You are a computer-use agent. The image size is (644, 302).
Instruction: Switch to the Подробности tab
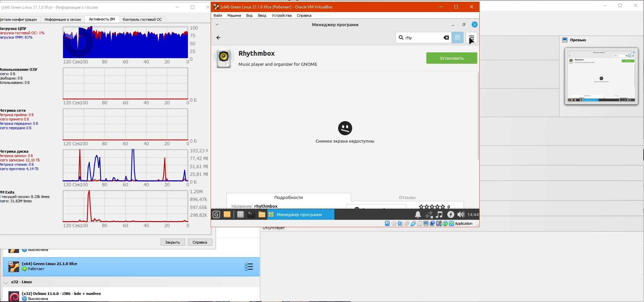(x=288, y=197)
